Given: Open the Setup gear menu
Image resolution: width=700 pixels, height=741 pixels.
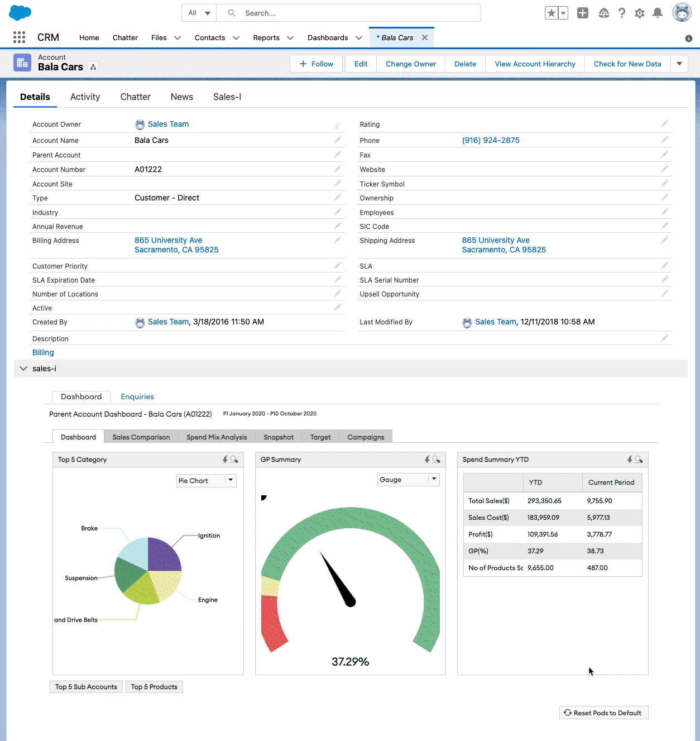Looking at the screenshot, I should [x=640, y=13].
